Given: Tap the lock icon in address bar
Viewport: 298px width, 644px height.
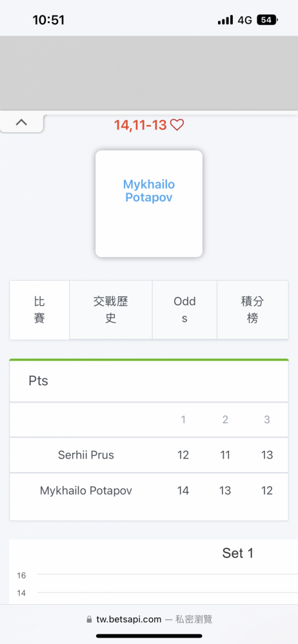Looking at the screenshot, I should (89, 620).
